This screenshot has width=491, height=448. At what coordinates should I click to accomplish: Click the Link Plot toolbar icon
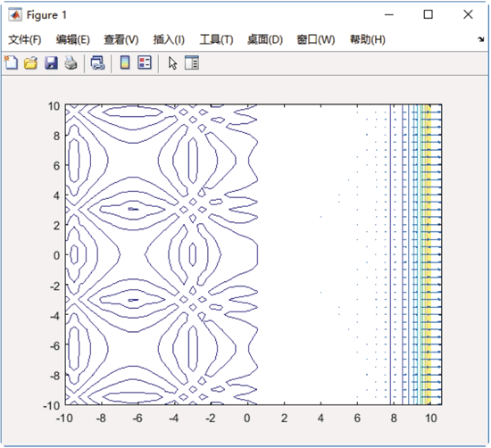coord(97,63)
